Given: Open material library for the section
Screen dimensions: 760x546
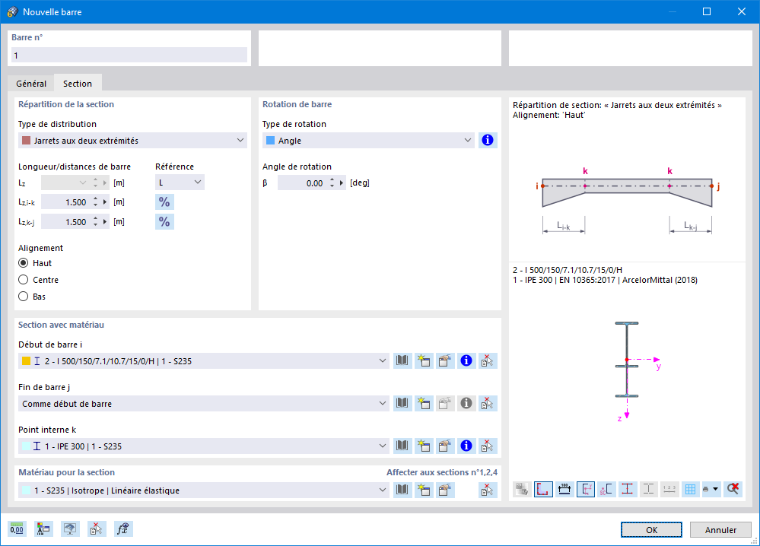Looking at the screenshot, I should [x=402, y=490].
